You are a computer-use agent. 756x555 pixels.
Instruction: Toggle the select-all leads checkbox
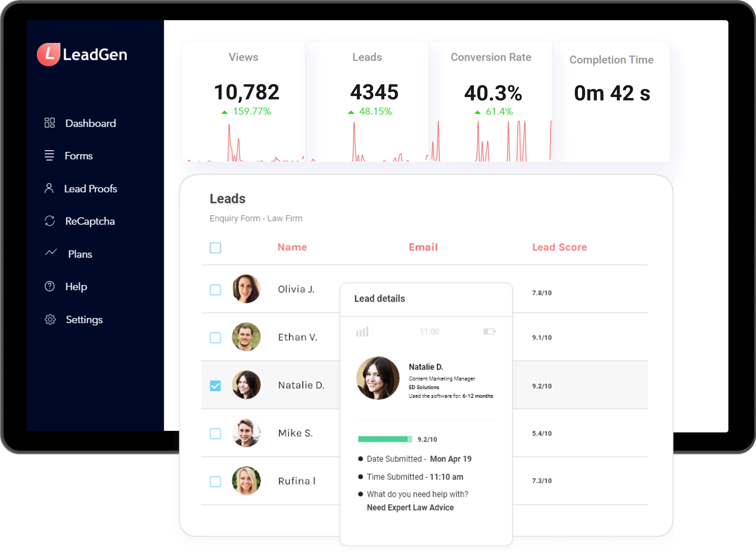point(215,248)
